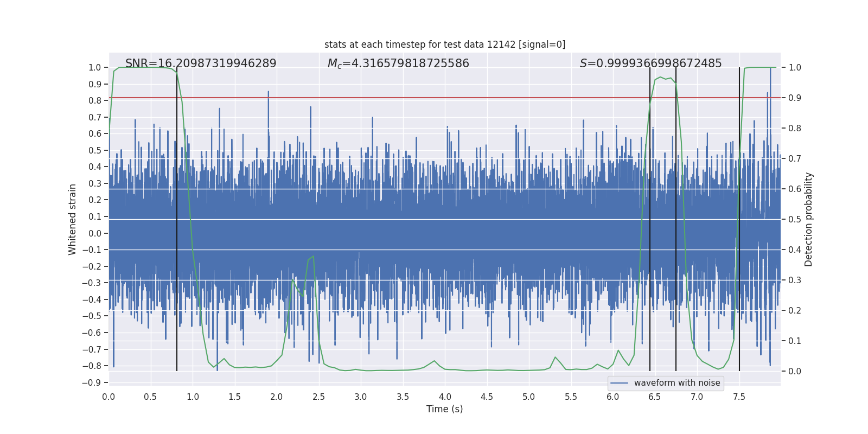Viewport: 868px width, 434px height.
Task: Click the vertical black marker near 0.8 s
Action: (x=177, y=217)
